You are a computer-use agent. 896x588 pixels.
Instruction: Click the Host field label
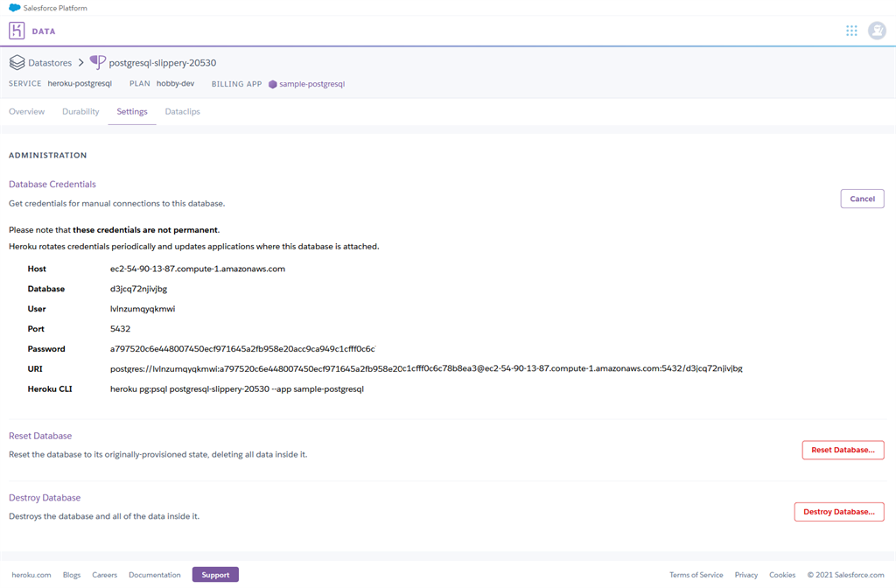37,269
